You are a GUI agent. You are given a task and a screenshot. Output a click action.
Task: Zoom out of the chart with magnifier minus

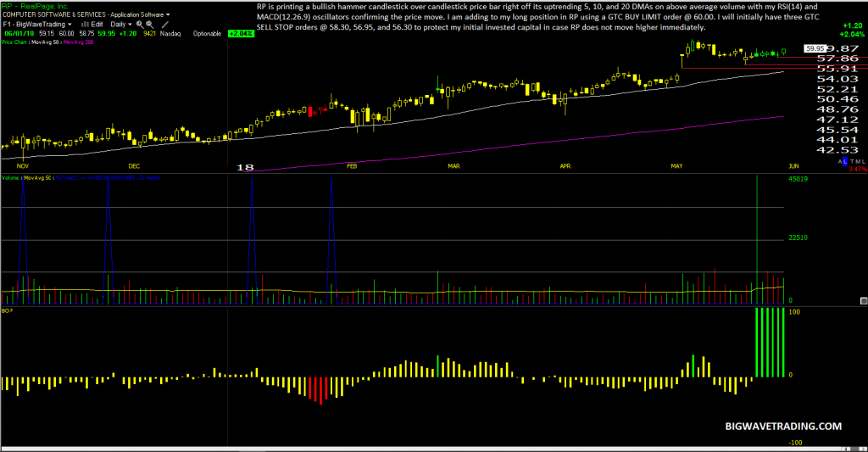(x=150, y=25)
